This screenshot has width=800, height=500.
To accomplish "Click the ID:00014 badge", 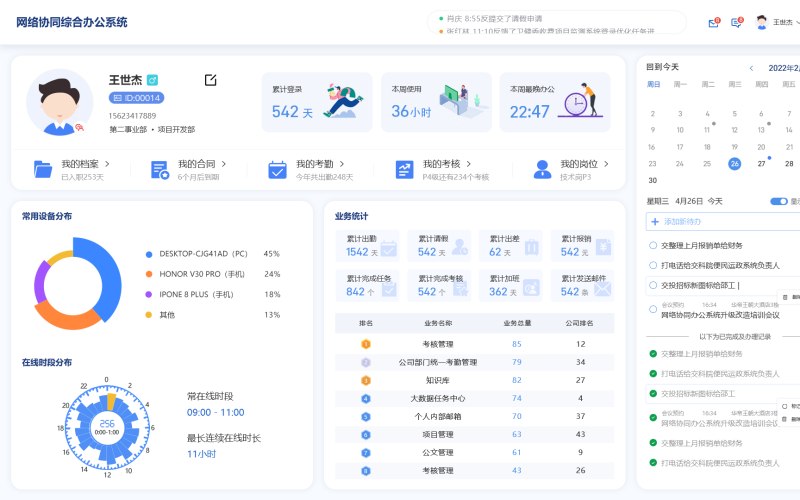I will [136, 97].
